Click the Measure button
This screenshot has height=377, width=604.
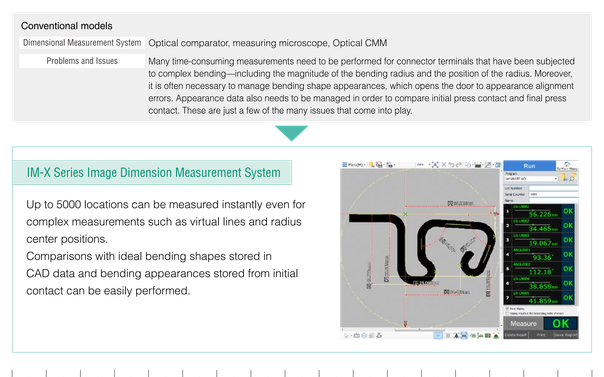523,323
